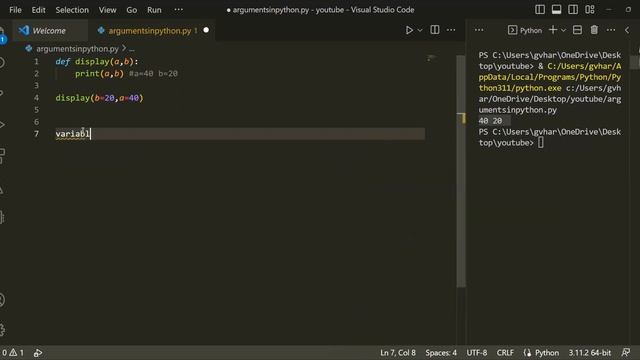The image size is (640, 360).
Task: Open Extensions view in activity bar
Action: pos(2,156)
